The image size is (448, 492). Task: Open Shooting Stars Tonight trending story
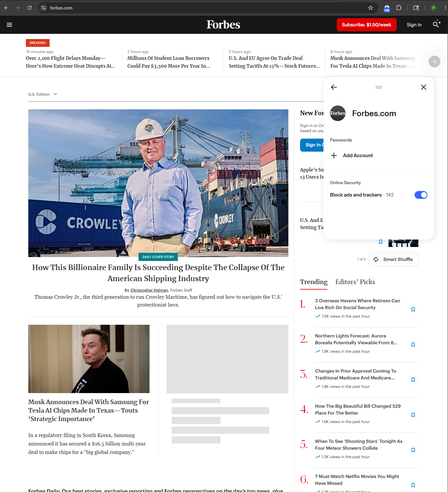tap(359, 444)
